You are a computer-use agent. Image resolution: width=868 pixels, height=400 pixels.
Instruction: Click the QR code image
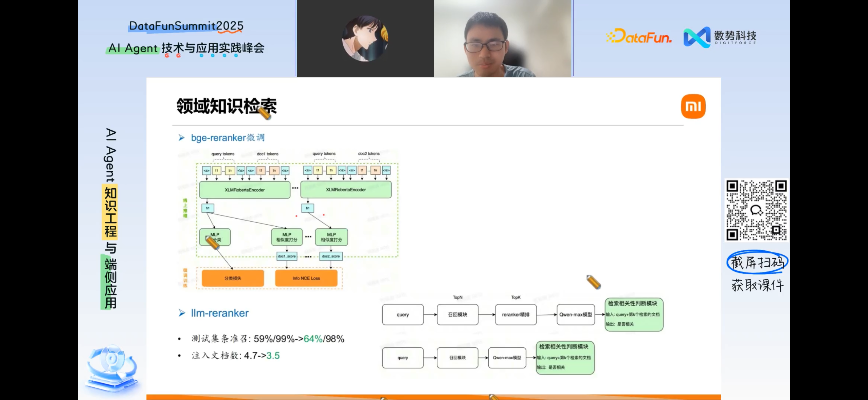(x=756, y=210)
